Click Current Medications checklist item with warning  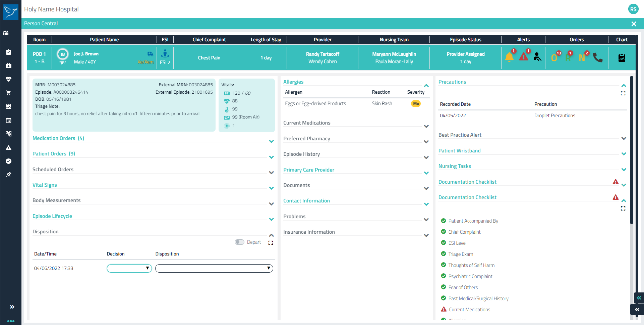[x=469, y=310]
